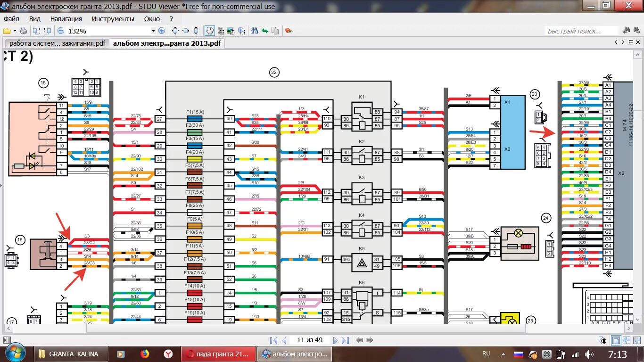Screen dimensions: 644x362
Task: Show hidden system tray icons
Action: tap(503, 354)
